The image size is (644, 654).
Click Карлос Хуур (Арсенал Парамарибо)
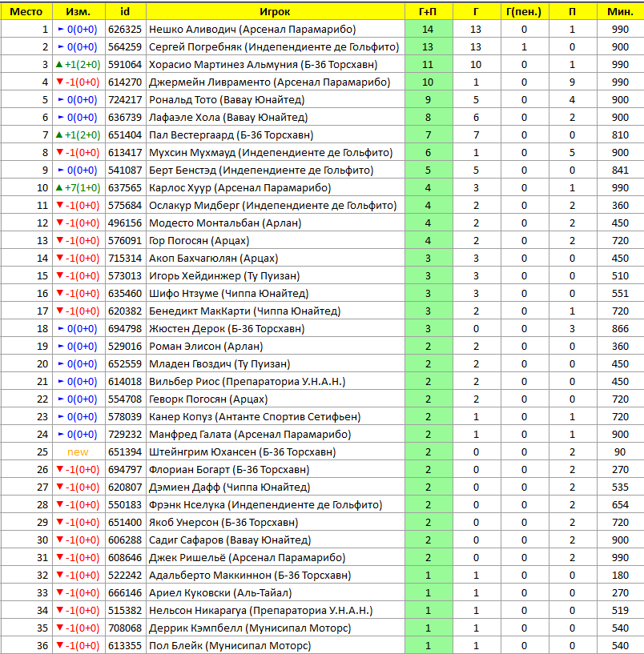(x=240, y=187)
